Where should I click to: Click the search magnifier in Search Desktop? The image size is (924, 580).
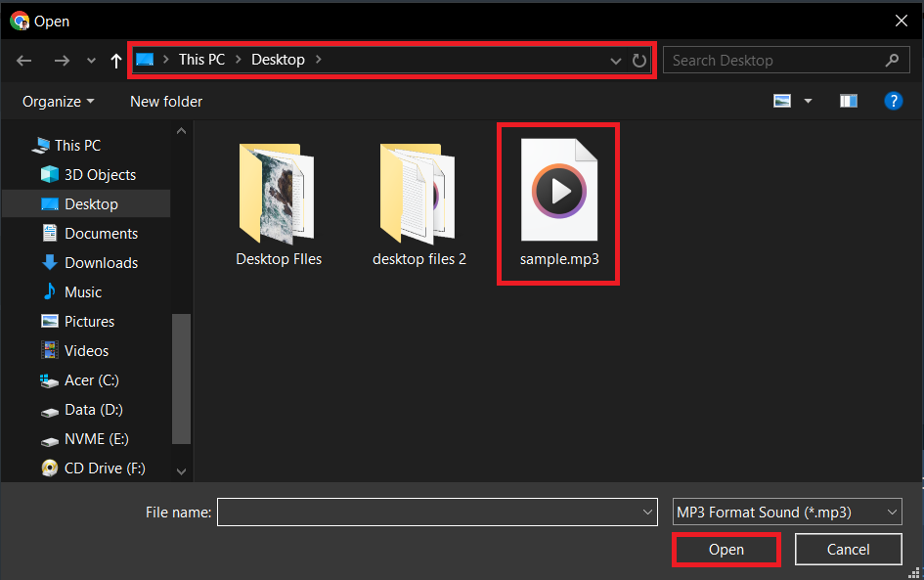click(x=891, y=60)
